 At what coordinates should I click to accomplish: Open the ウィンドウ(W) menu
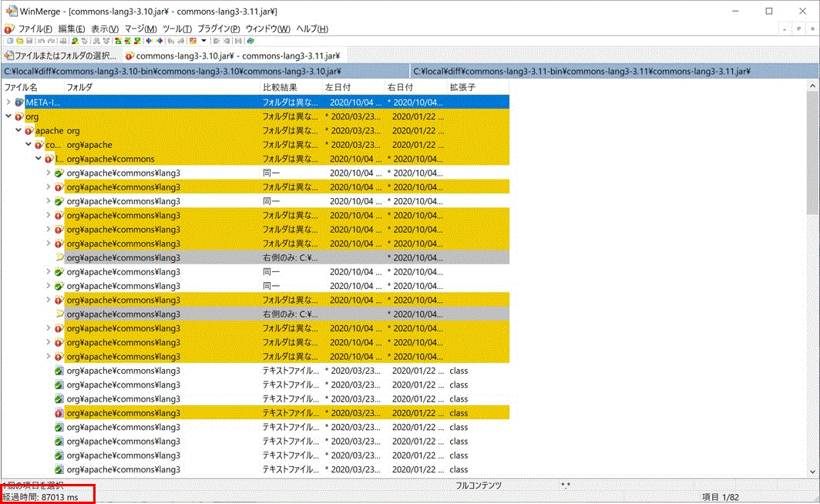[x=267, y=29]
